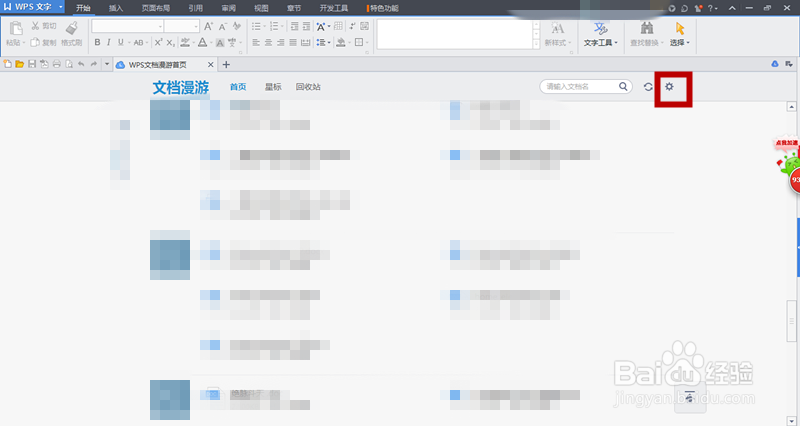Screen dimensions: 800x426
Task: Click the Cut scissors icon
Action: click(35, 26)
